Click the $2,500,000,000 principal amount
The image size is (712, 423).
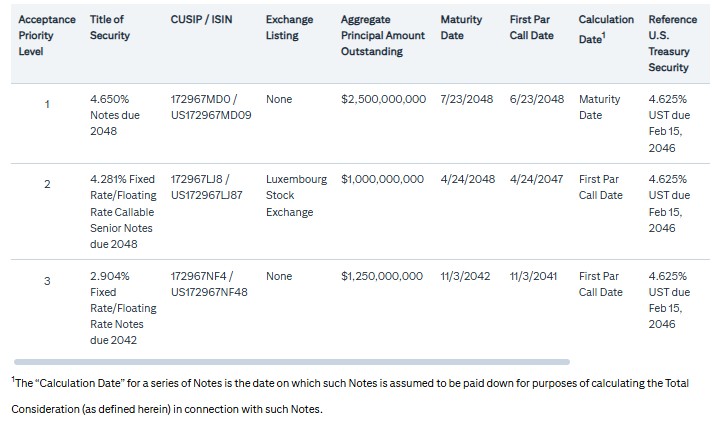click(x=383, y=99)
